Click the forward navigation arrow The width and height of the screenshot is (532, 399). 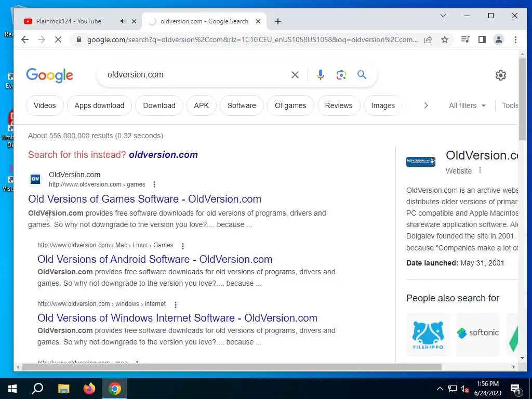pos(42,39)
